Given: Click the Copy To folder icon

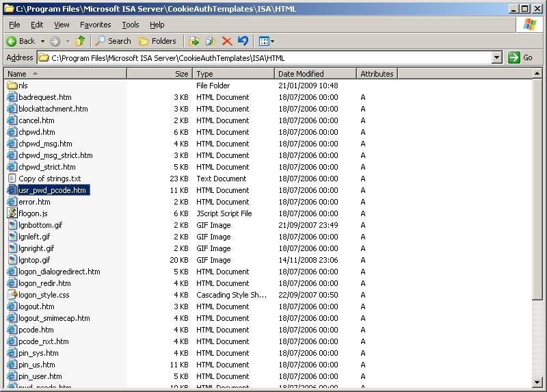Looking at the screenshot, I should [211, 41].
